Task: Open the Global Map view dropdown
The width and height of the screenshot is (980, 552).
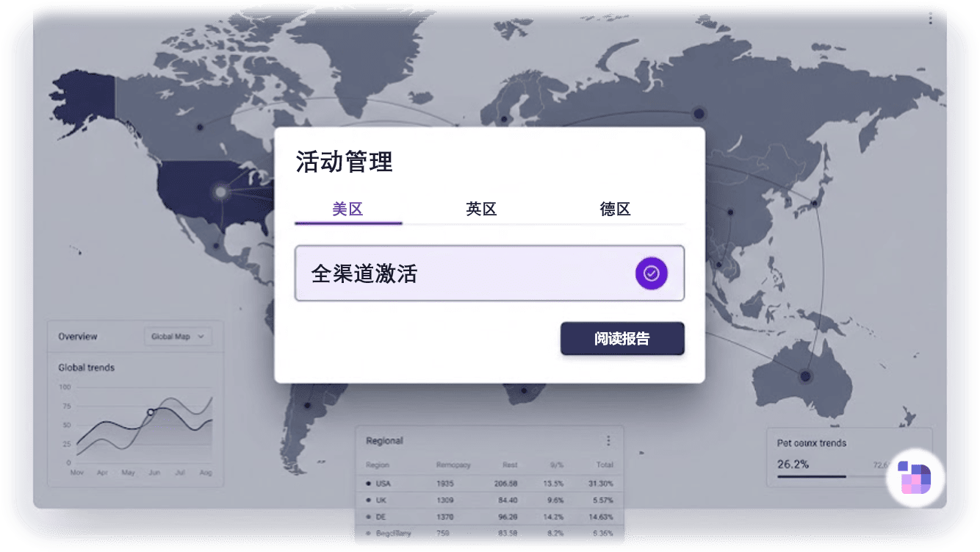Action: [178, 336]
